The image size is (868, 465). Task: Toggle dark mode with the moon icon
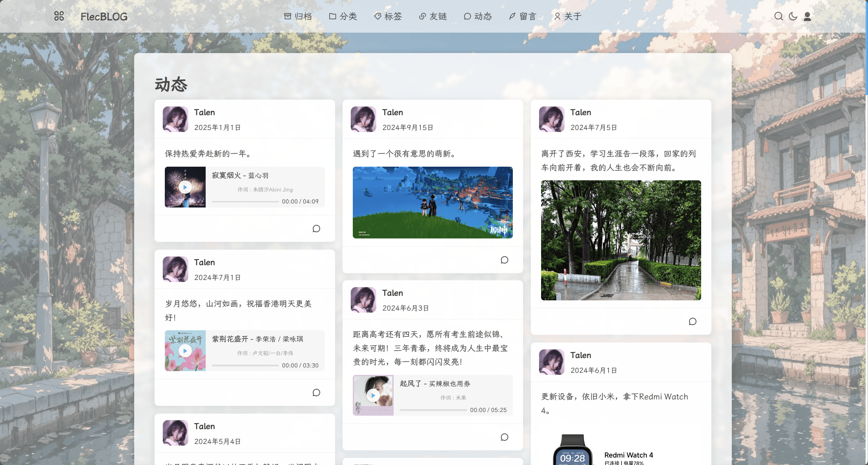tap(793, 16)
